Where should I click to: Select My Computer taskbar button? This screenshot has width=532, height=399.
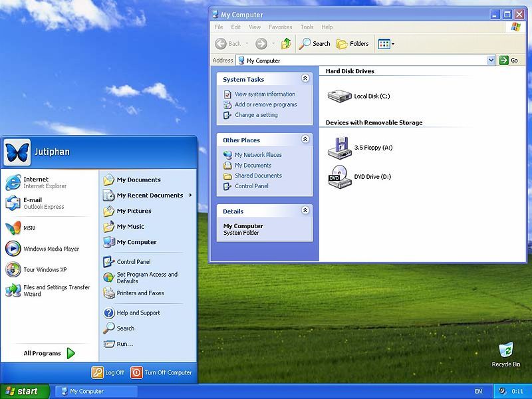(96, 392)
